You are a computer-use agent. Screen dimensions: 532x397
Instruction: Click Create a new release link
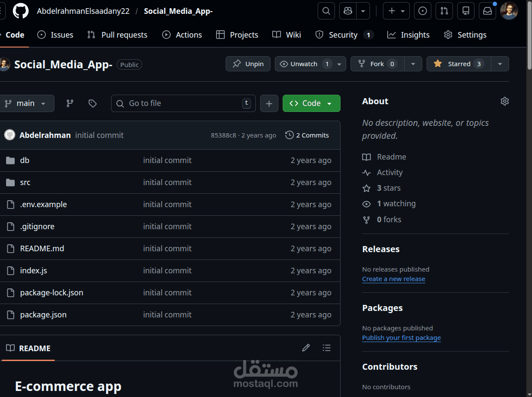[x=394, y=279]
